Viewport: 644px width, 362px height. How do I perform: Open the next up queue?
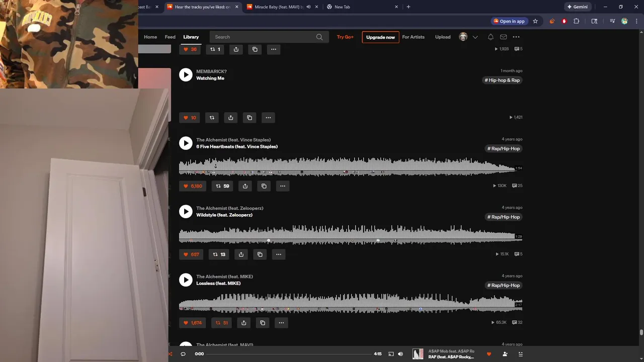[x=521, y=354]
